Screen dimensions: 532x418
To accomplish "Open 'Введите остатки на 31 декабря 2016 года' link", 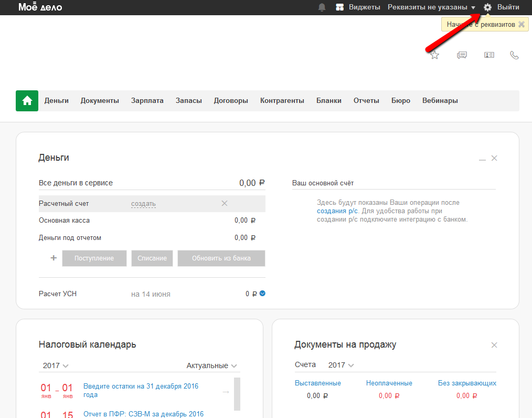I will 141,391.
